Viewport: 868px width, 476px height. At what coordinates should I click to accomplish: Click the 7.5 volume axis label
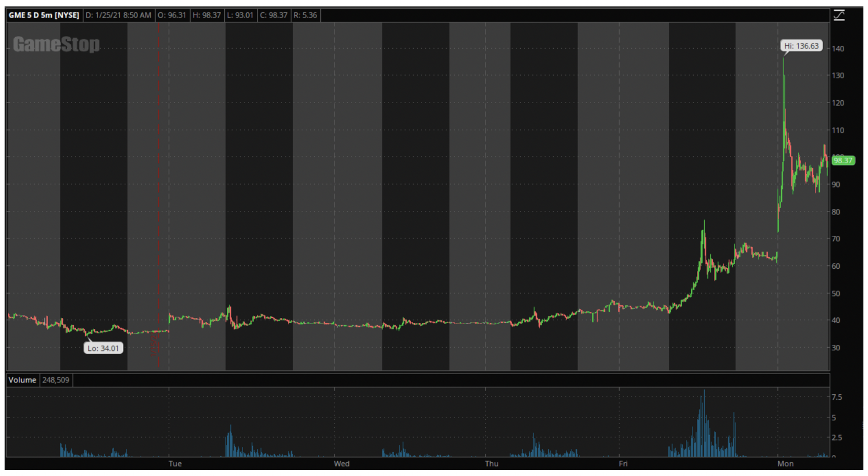(x=837, y=397)
